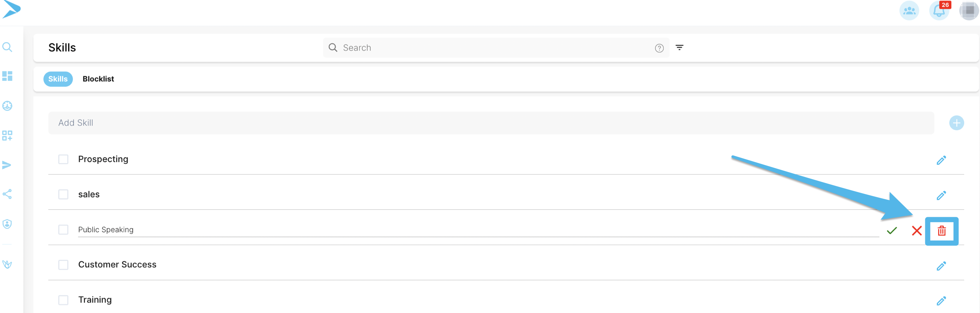Confirm edit with green checkmark
This screenshot has height=313, width=980.
pos(892,230)
